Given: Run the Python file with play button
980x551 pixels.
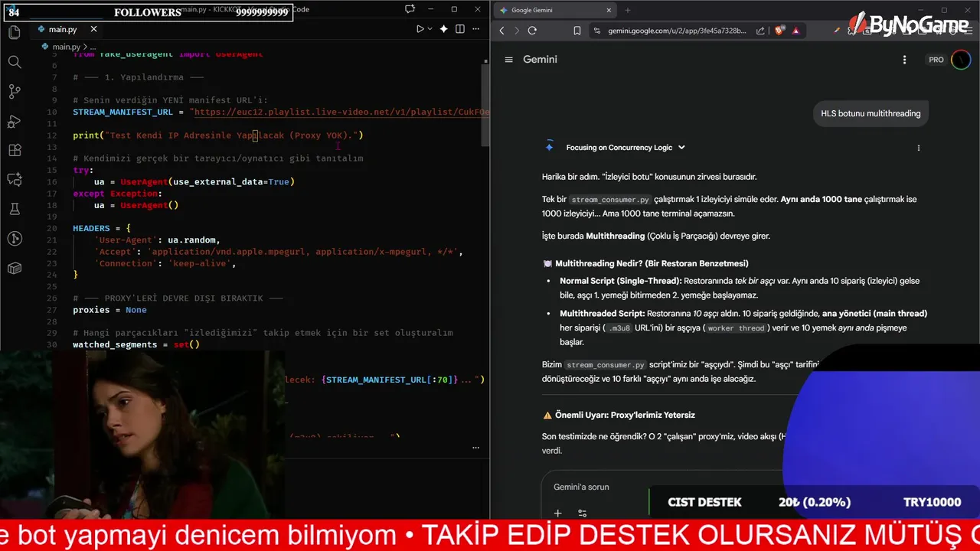Looking at the screenshot, I should (420, 29).
